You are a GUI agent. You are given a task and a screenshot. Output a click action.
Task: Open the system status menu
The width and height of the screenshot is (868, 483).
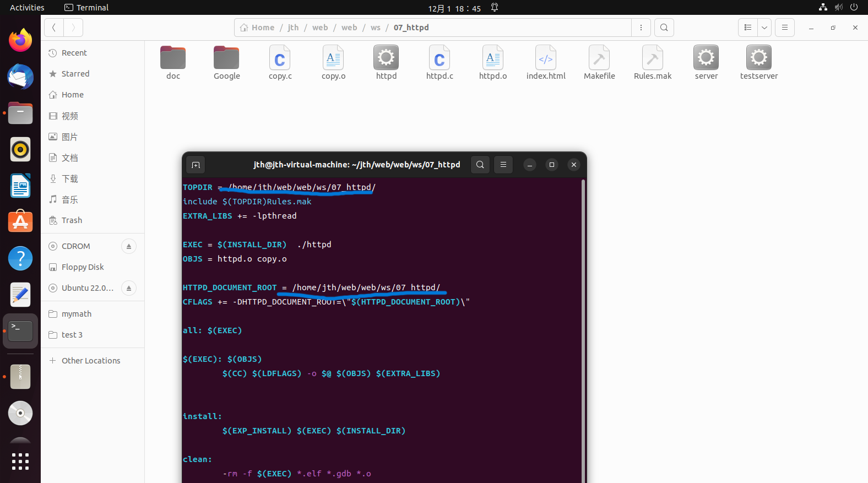click(838, 8)
